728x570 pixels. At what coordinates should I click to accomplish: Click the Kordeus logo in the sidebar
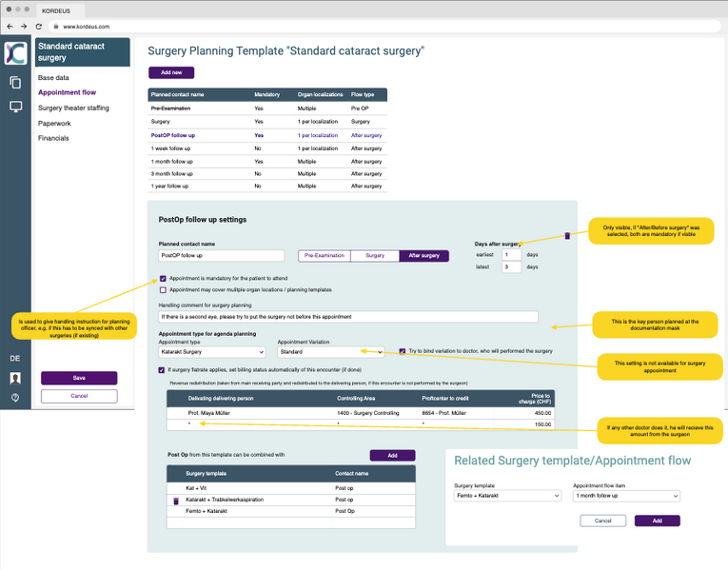pos(15,52)
